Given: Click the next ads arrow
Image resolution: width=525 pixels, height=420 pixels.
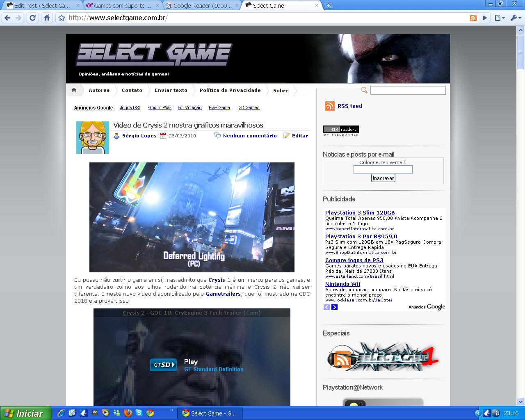Looking at the screenshot, I should [334, 307].
